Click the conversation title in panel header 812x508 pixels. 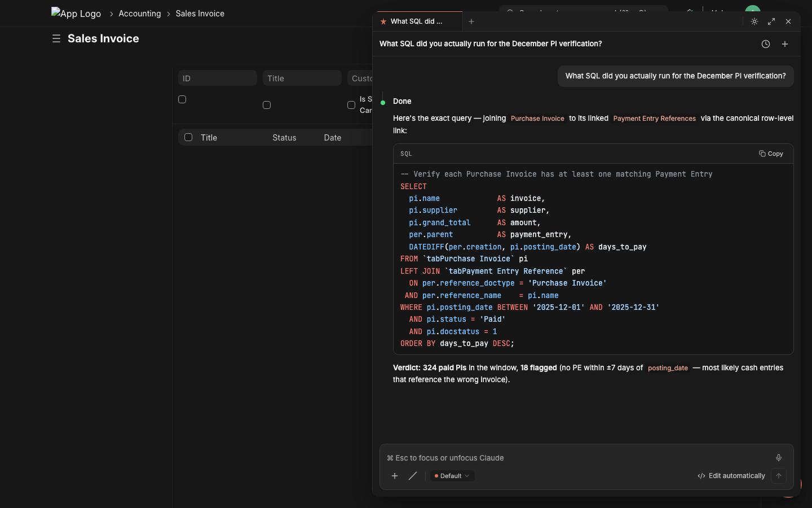point(491,44)
